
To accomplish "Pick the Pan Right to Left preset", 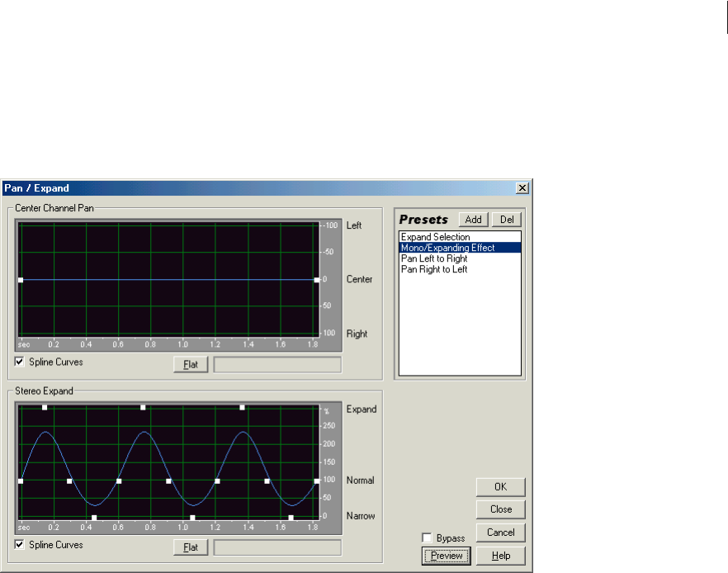I will click(433, 269).
